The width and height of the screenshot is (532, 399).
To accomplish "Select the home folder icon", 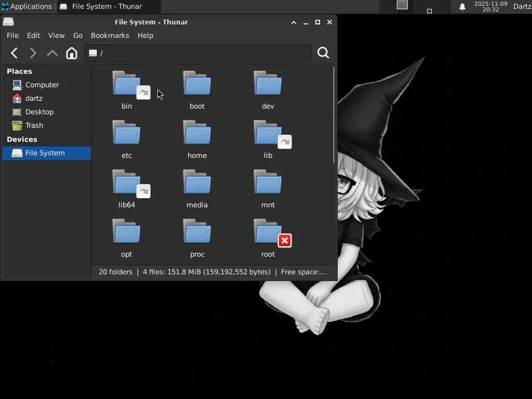I will [x=197, y=132].
